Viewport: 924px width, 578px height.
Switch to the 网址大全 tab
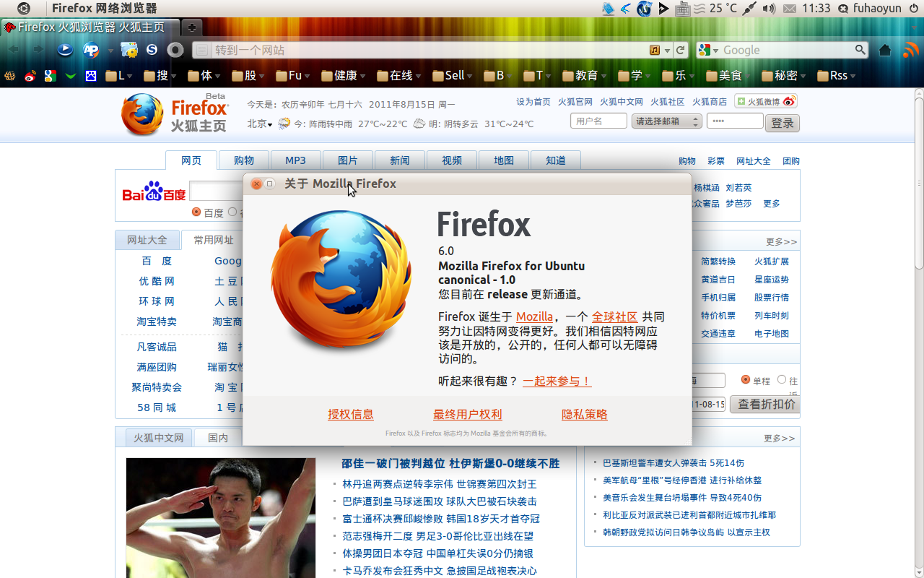(x=147, y=240)
